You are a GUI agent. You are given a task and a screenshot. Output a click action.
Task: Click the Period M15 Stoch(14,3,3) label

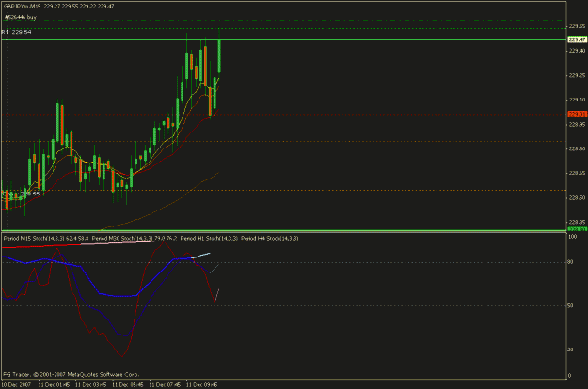tap(34, 238)
